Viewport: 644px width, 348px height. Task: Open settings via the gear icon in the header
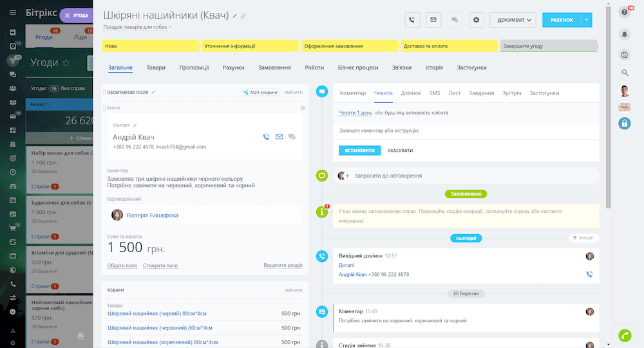point(476,20)
